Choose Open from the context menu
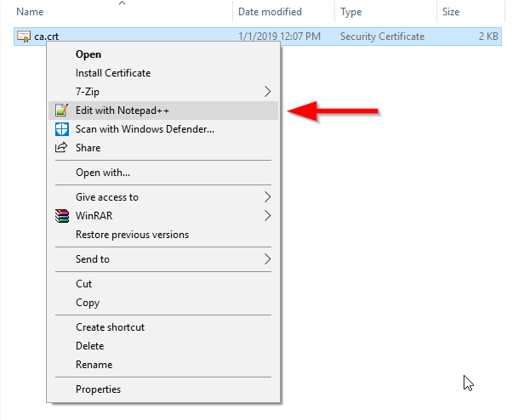Screen dimensions: 524x420 click(163, 54)
